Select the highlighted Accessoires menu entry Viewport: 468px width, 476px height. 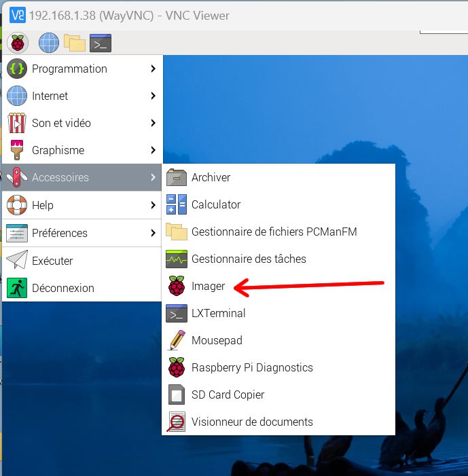(82, 177)
